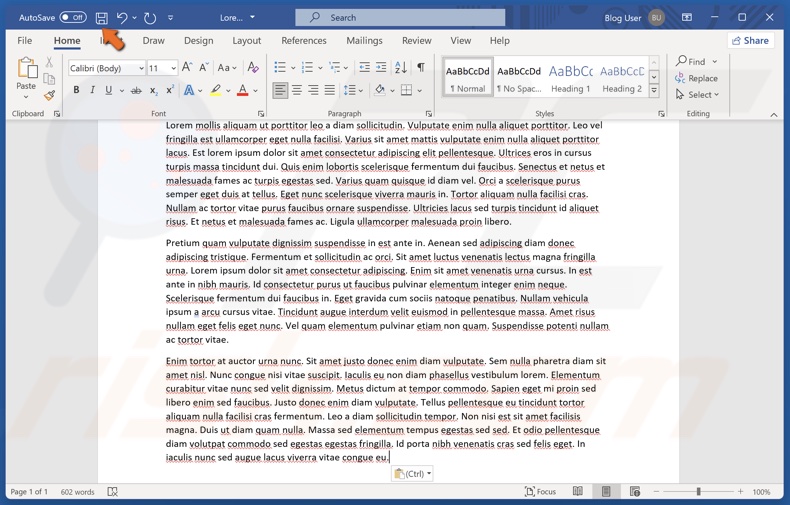Screen dimensions: 790x505
Task: Toggle Bold formatting
Action: [76, 91]
